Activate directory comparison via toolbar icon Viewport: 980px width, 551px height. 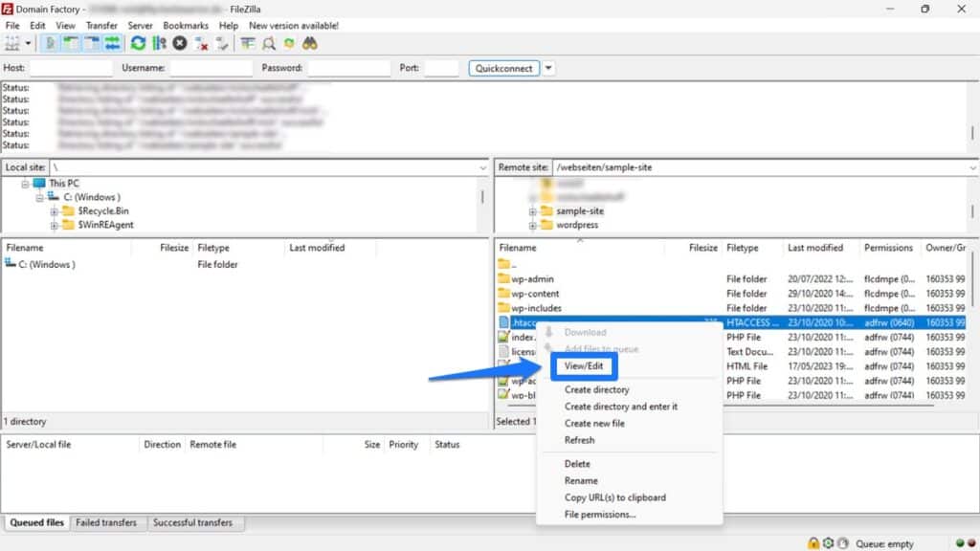tap(268, 41)
